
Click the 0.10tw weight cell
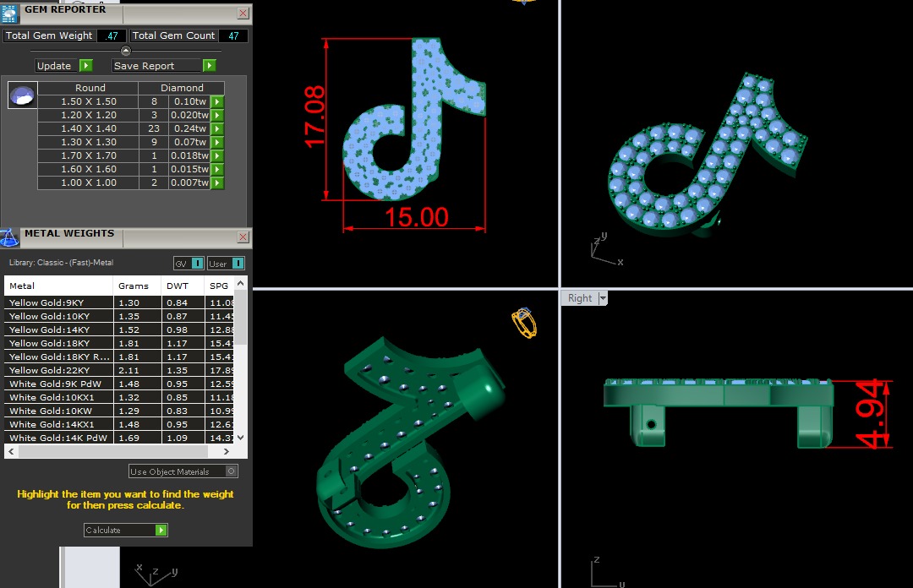click(x=190, y=102)
